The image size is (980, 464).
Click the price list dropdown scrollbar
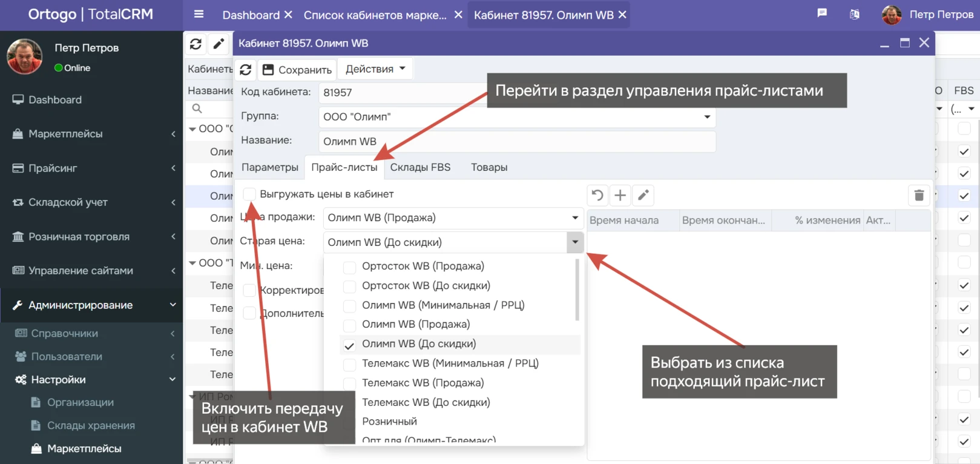577,290
